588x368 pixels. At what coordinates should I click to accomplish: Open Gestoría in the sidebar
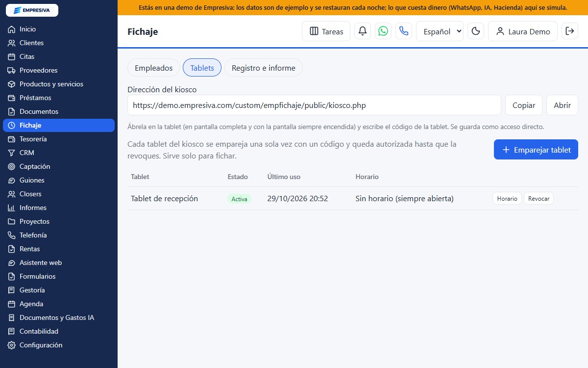(59, 290)
